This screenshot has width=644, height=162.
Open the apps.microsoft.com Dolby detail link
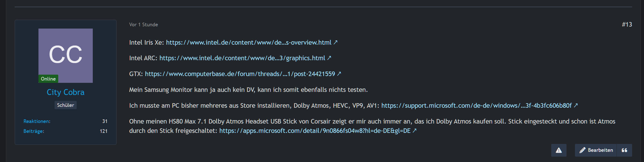[315, 131]
